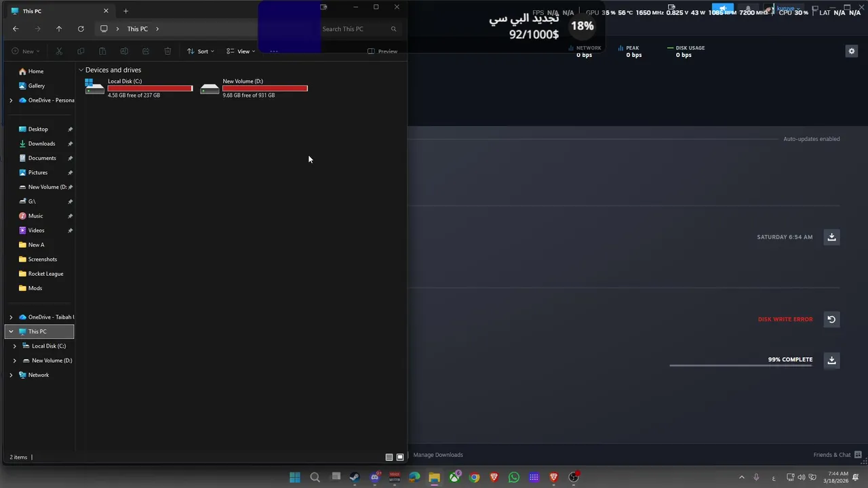
Task: Open Discord from the taskbar
Action: [375, 477]
